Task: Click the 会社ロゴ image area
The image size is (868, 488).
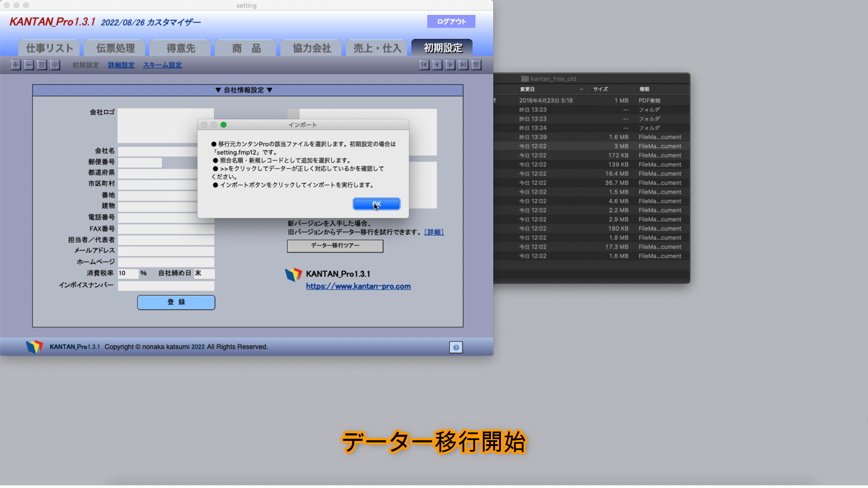Action: point(165,126)
